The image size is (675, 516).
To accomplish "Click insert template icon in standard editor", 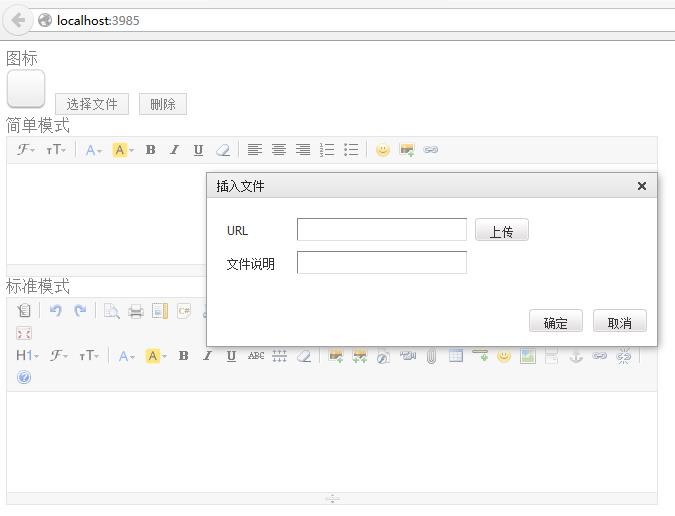I will coord(160,311).
